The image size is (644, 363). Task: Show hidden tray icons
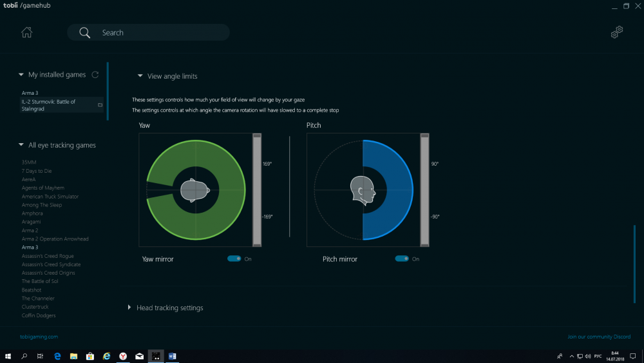click(571, 356)
